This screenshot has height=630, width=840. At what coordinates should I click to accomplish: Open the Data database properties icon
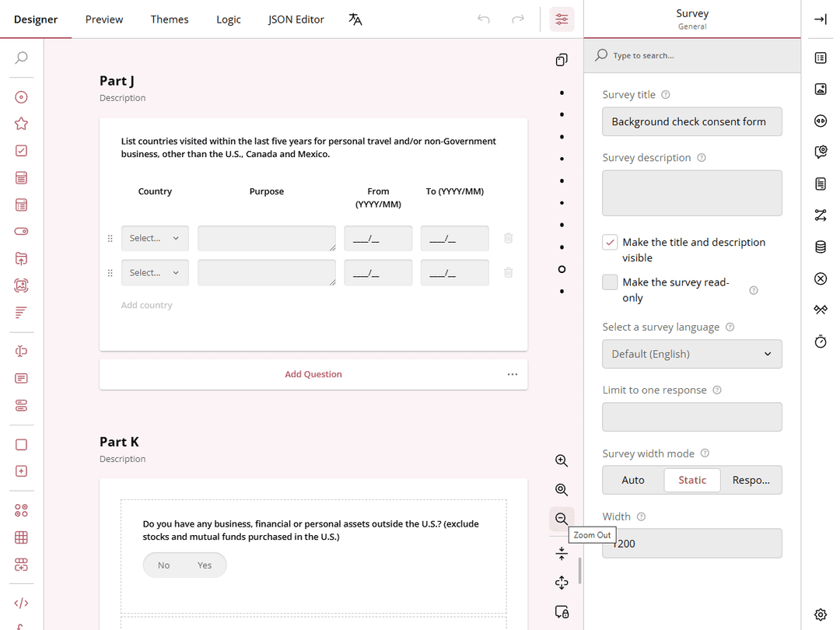(x=821, y=247)
